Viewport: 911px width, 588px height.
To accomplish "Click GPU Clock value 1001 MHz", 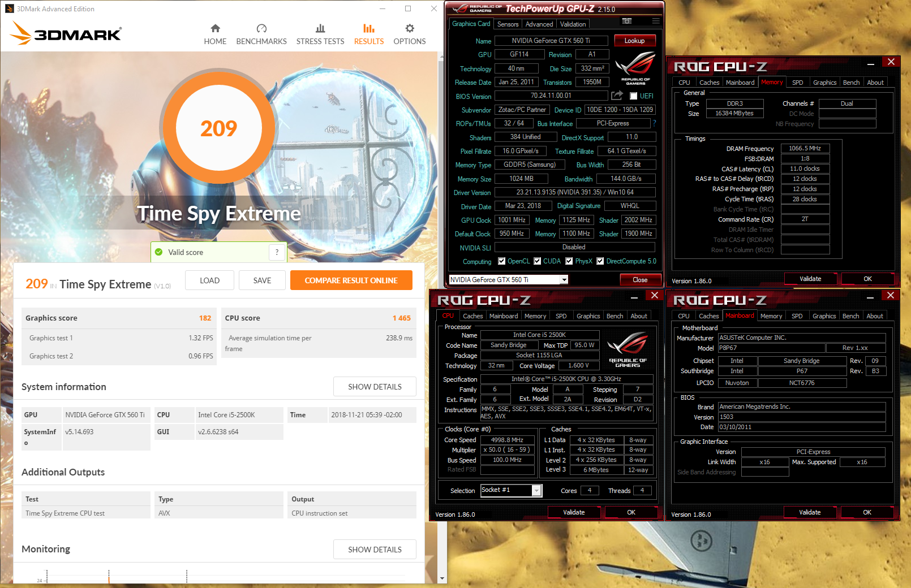I will (512, 220).
